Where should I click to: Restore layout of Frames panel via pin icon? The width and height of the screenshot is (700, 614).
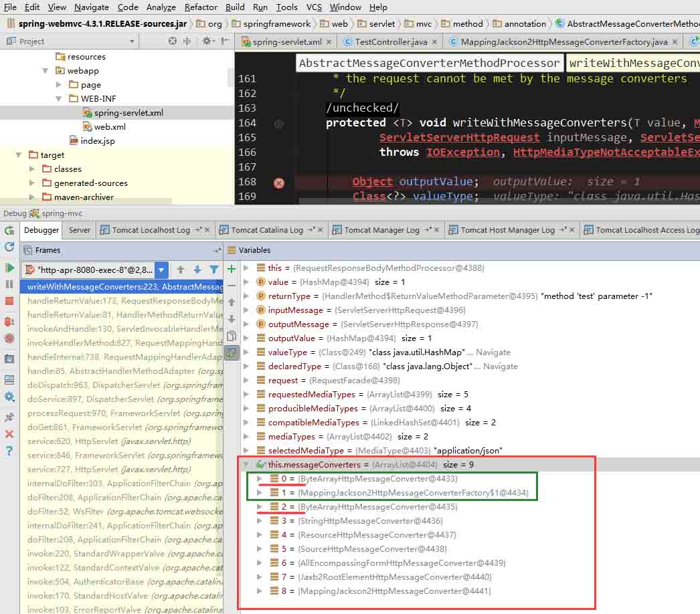click(x=217, y=250)
